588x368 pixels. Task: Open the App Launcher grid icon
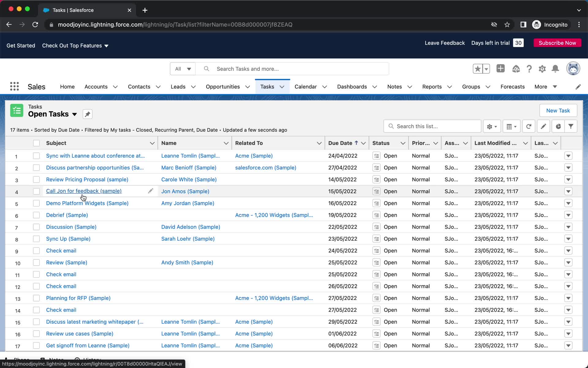(x=14, y=86)
